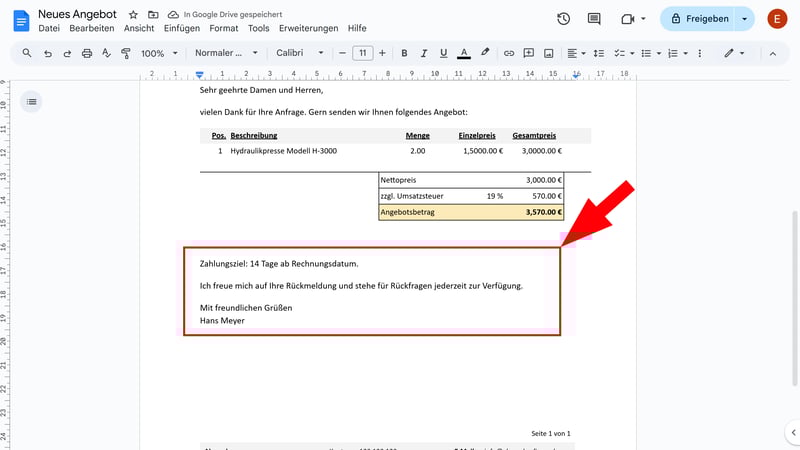This screenshot has width=800, height=450.
Task: Print the document using printer icon
Action: (87, 53)
